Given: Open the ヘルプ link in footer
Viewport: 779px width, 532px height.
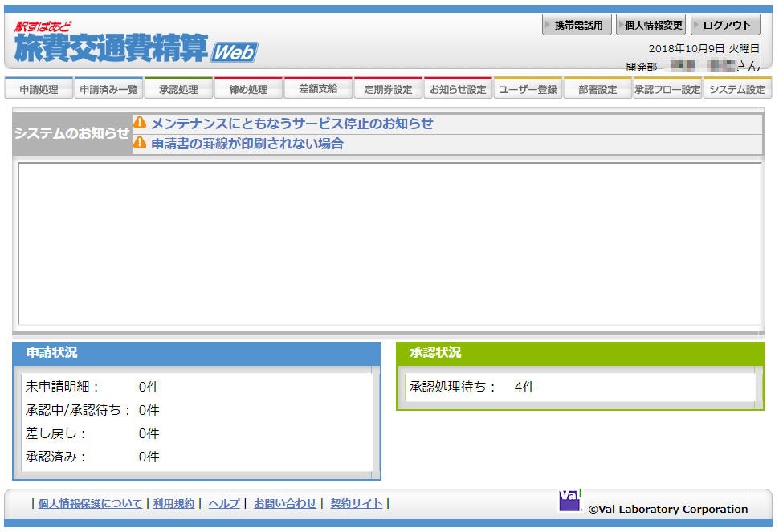Looking at the screenshot, I should [224, 503].
